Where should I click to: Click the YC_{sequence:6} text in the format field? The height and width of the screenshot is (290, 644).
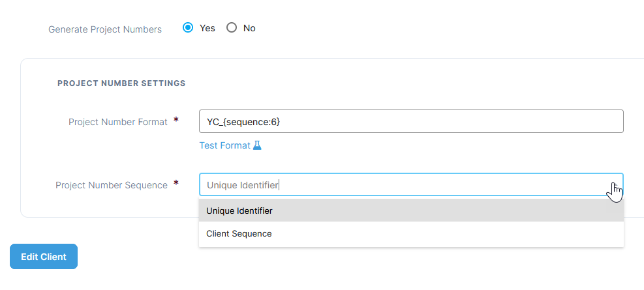(243, 122)
